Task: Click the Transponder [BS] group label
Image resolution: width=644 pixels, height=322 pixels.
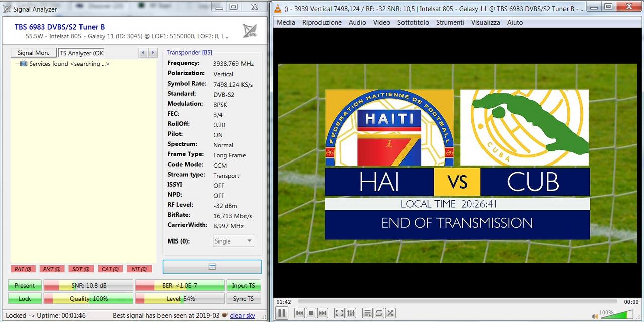Action: (189, 52)
